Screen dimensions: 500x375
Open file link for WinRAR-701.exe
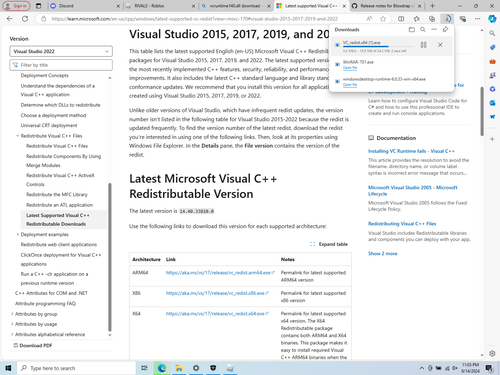coord(350,68)
